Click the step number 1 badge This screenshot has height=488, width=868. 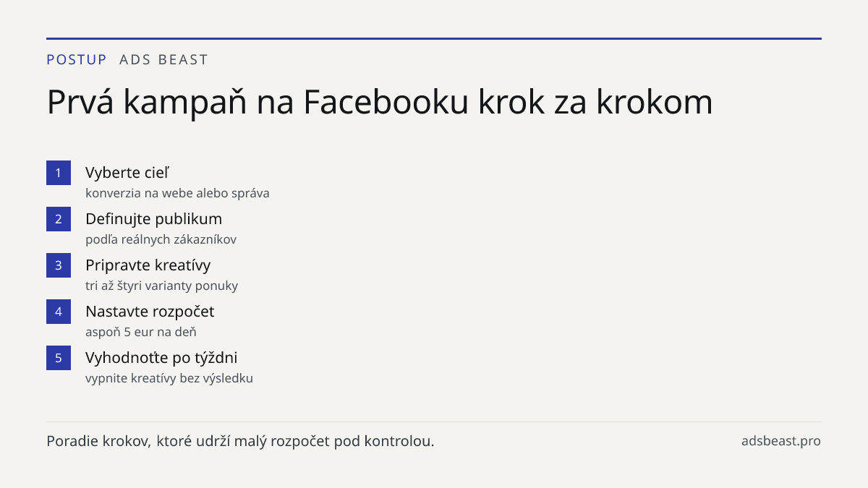[x=59, y=173]
